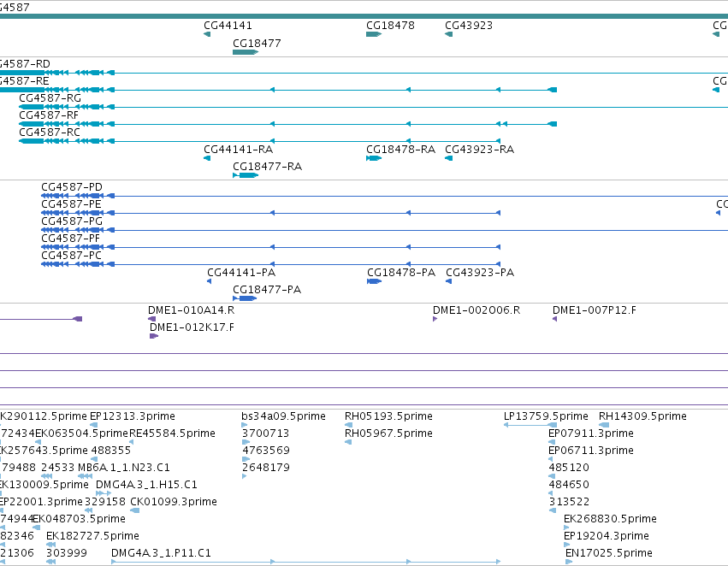The image size is (728, 566).
Task: Select transcript CG4587-RC label
Action: pos(50,133)
